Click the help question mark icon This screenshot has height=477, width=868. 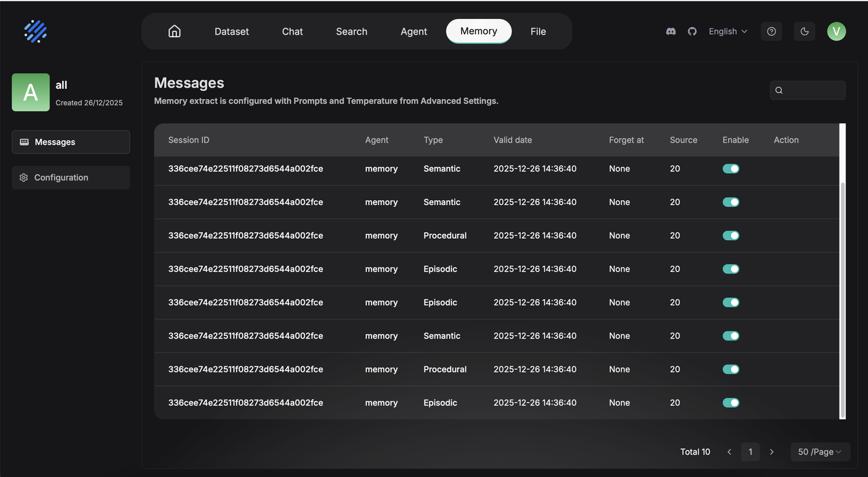(x=771, y=31)
